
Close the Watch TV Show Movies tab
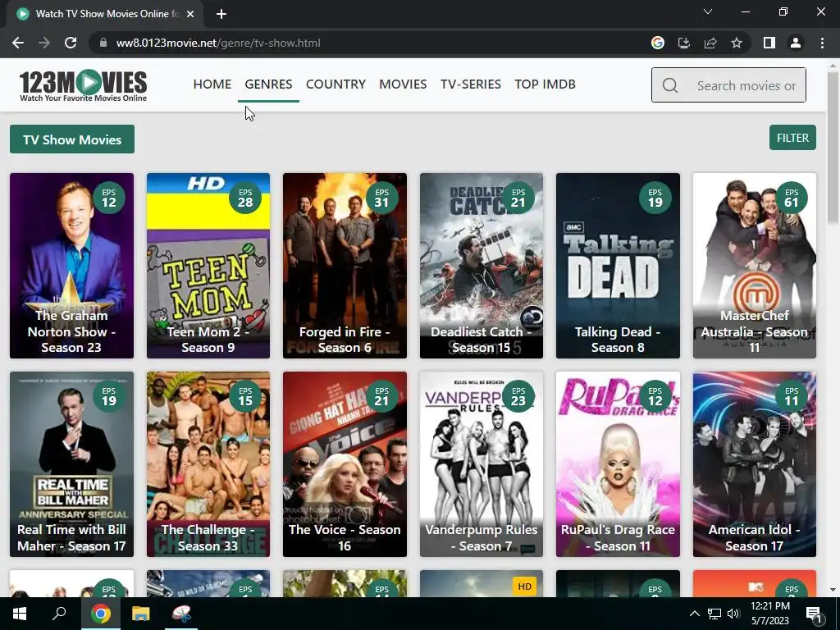pyautogui.click(x=190, y=14)
